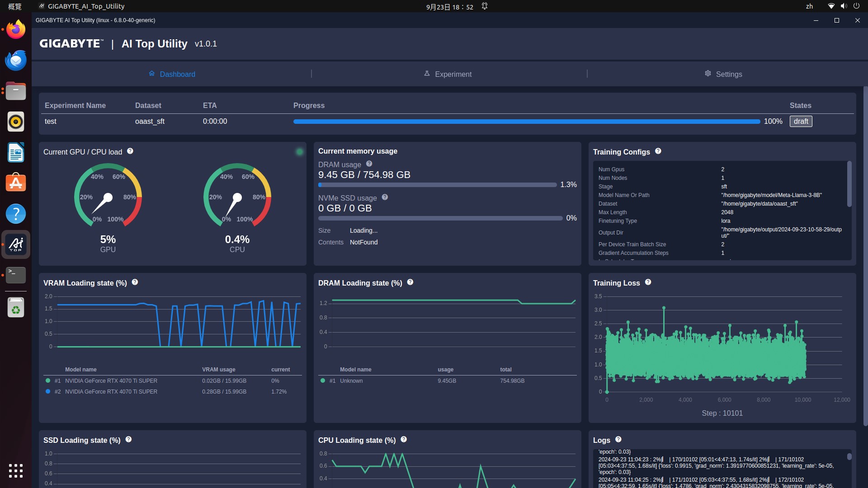The width and height of the screenshot is (868, 488).
Task: Click the AI TOP app dock icon
Action: tap(16, 244)
